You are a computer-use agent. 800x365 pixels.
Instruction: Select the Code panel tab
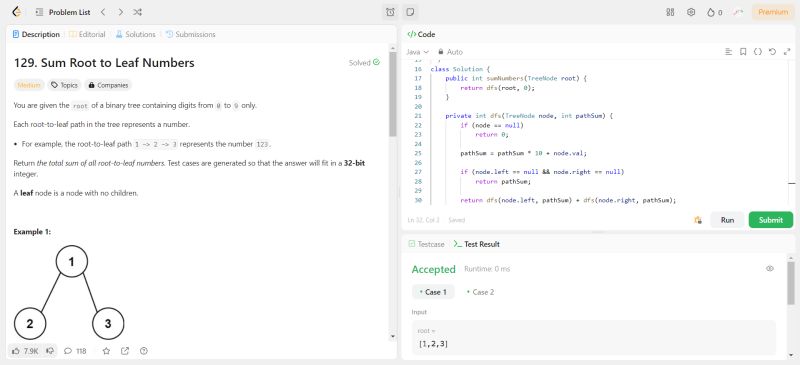421,34
